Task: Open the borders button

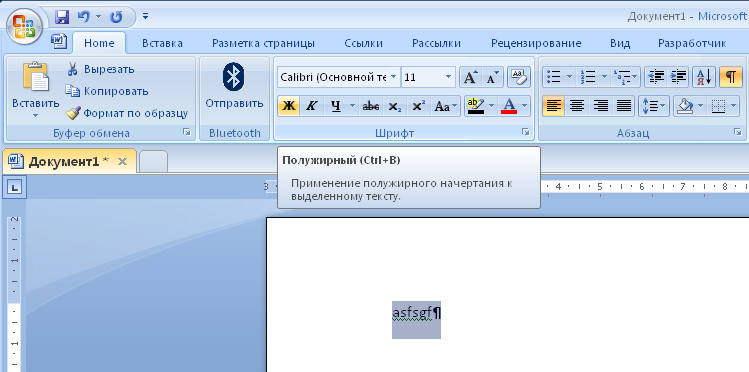Action: coord(718,106)
